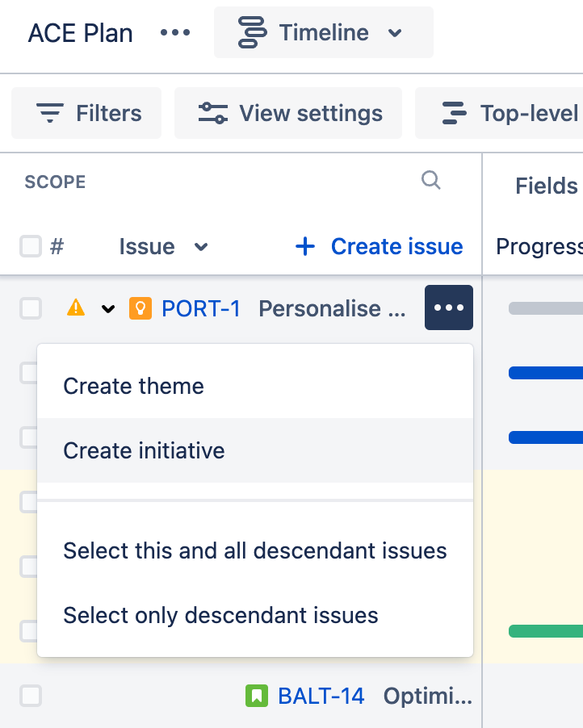The image size is (583, 728).
Task: Click the PORT-1 lightbulb issue type icon
Action: [x=141, y=308]
